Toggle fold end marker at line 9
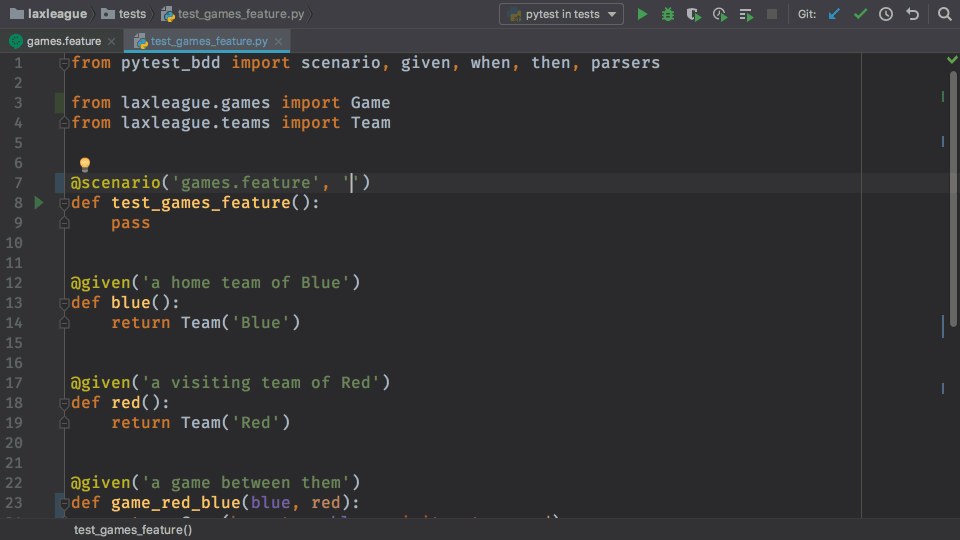960x540 pixels. [64, 223]
